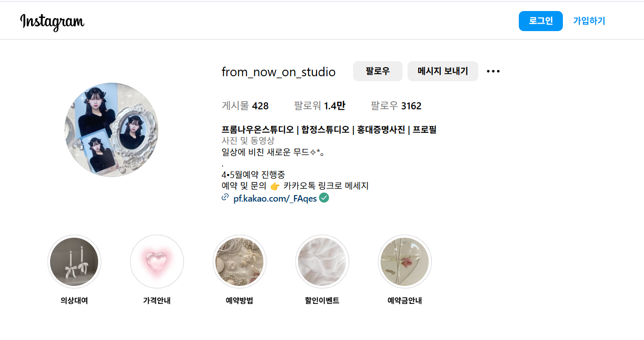Image resolution: width=644 pixels, height=340 pixels.
Task: Click the 게시물 428 posts count
Action: (245, 106)
